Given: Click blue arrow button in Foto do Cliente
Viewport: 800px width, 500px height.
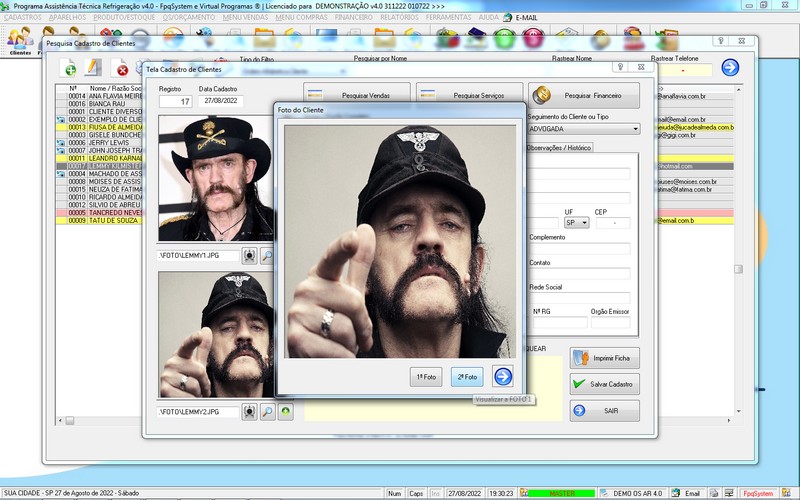Looking at the screenshot, I should coord(503,376).
